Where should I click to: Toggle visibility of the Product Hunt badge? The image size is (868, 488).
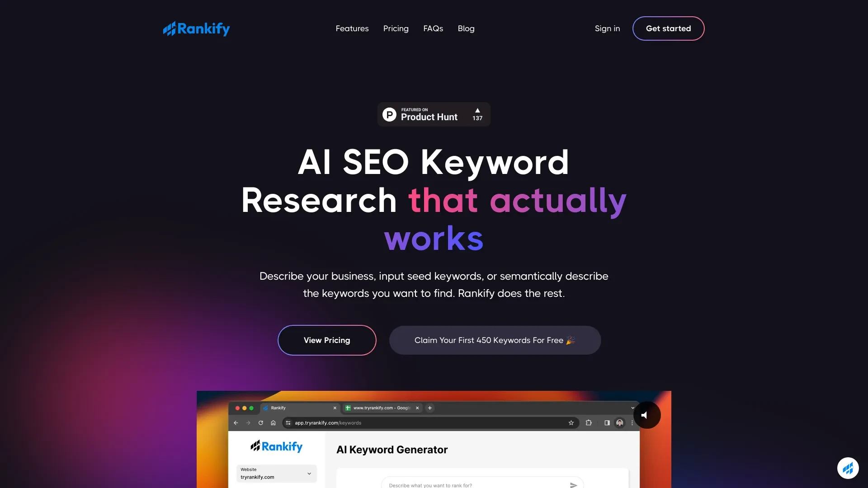(434, 114)
